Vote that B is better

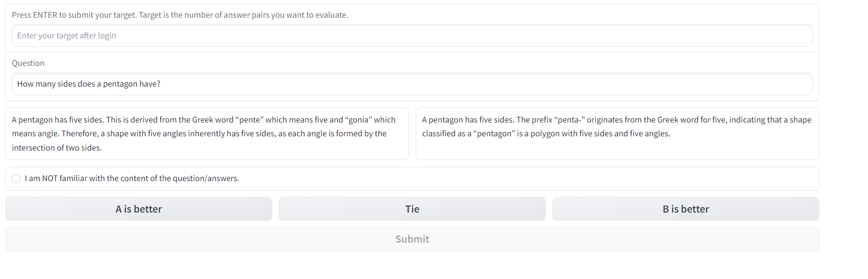point(685,209)
